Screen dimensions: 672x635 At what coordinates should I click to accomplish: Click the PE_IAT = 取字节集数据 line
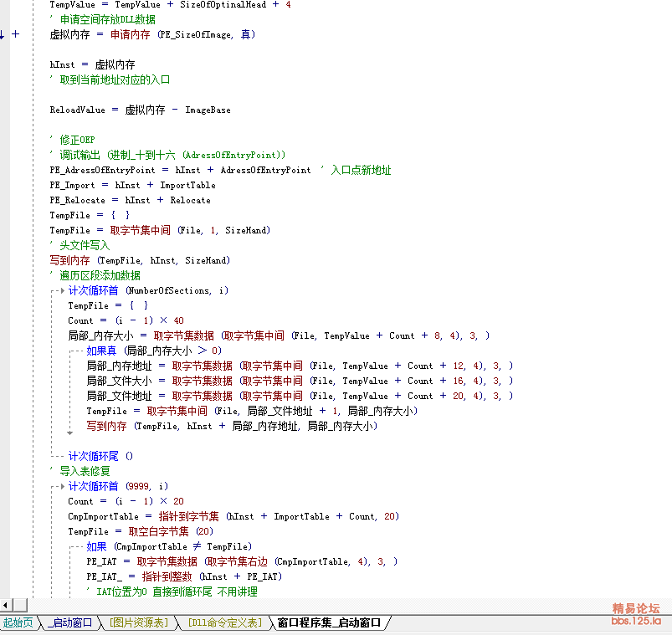pos(242,561)
